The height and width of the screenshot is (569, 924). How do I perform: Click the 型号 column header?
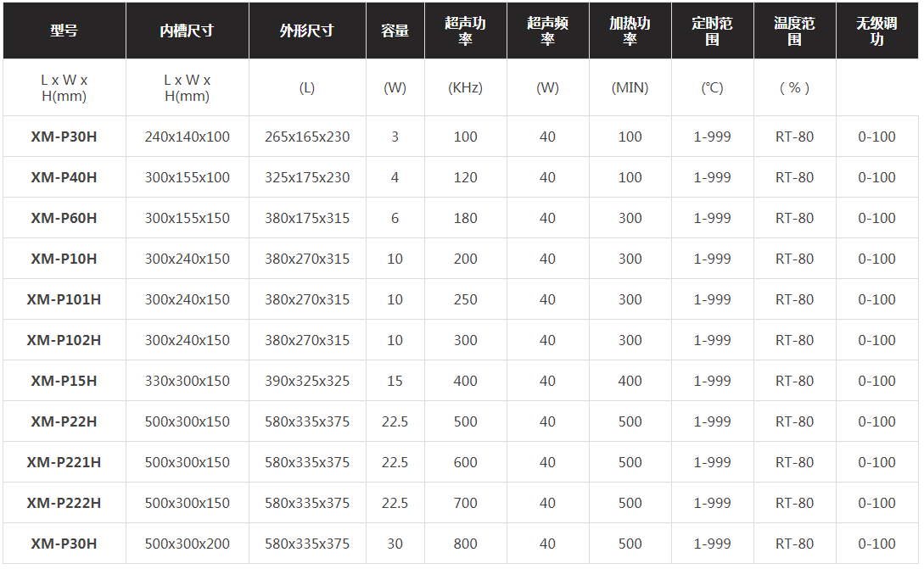(64, 31)
